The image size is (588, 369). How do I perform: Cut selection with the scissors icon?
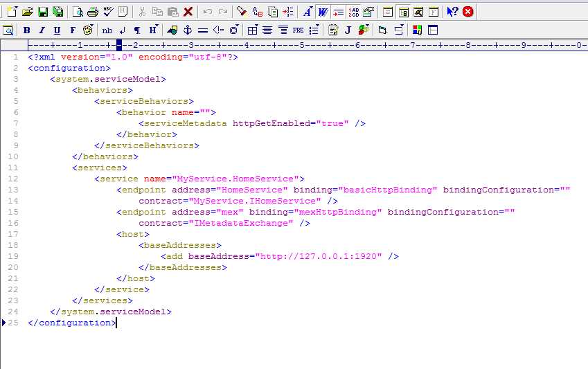tap(142, 12)
